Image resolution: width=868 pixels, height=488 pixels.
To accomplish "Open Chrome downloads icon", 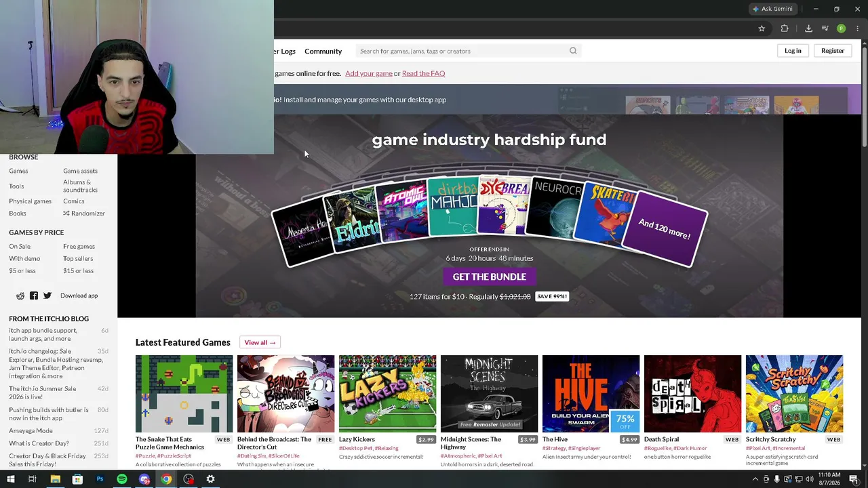I will [x=808, y=28].
